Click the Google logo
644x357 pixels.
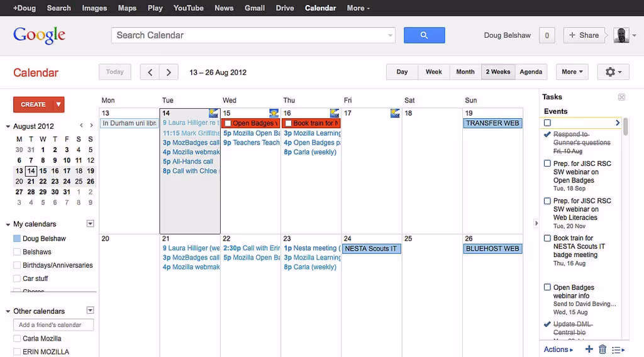[x=39, y=35]
